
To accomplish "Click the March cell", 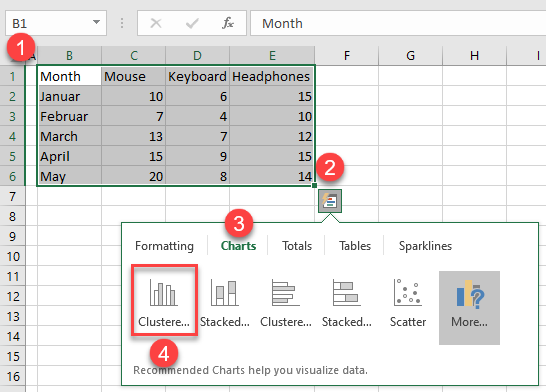I will point(69,136).
